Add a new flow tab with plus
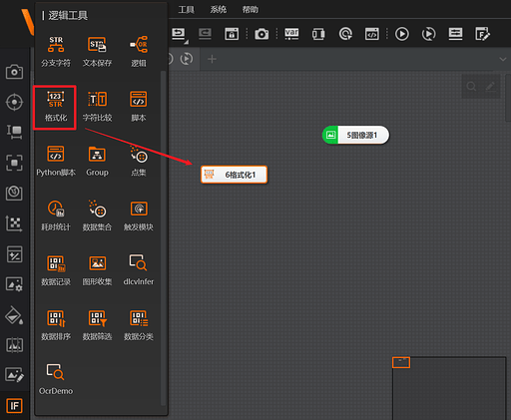 click(x=212, y=59)
